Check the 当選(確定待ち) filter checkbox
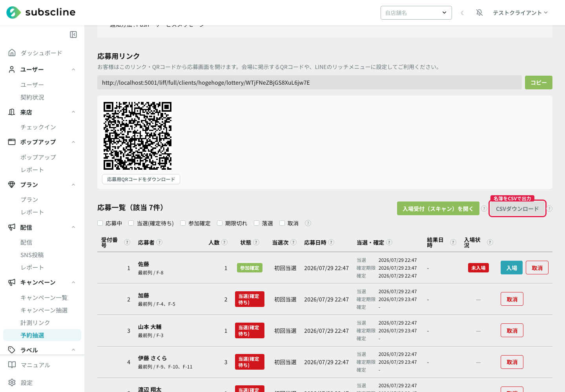 (x=131, y=223)
